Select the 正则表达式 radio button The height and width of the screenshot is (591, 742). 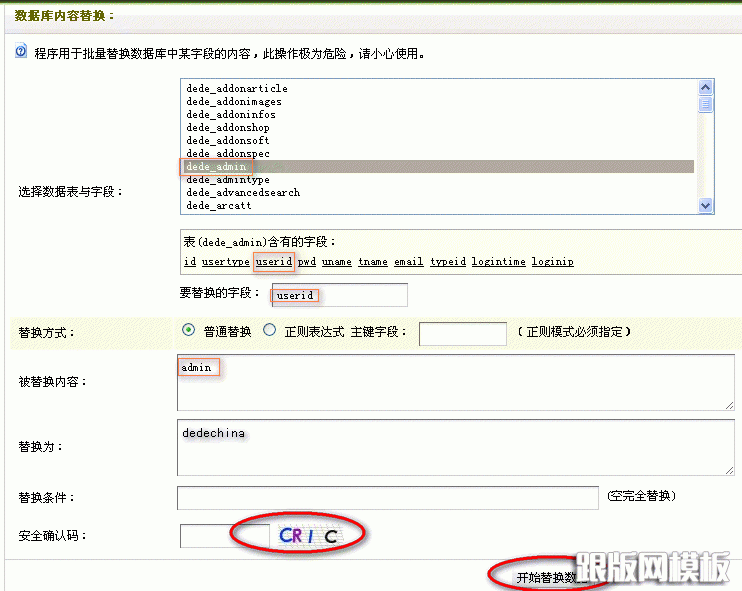[x=268, y=331]
